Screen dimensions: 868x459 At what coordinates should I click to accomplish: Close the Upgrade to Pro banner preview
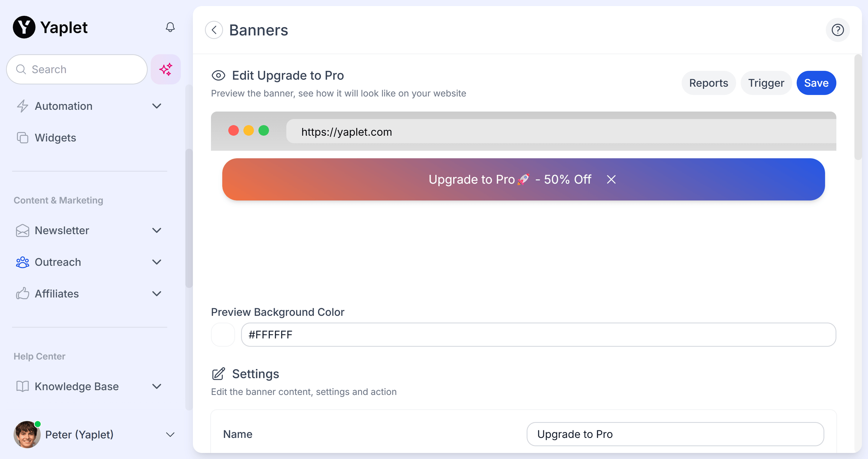pos(611,179)
